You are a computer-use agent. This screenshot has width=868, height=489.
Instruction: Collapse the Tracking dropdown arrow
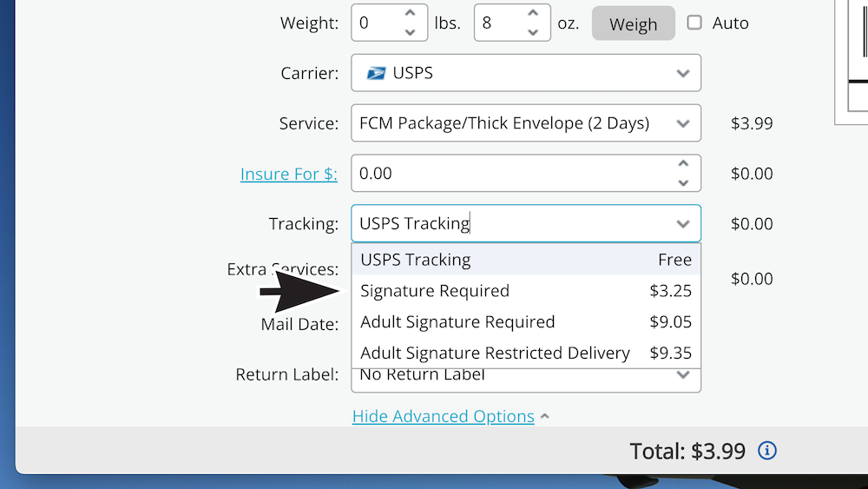pos(683,224)
